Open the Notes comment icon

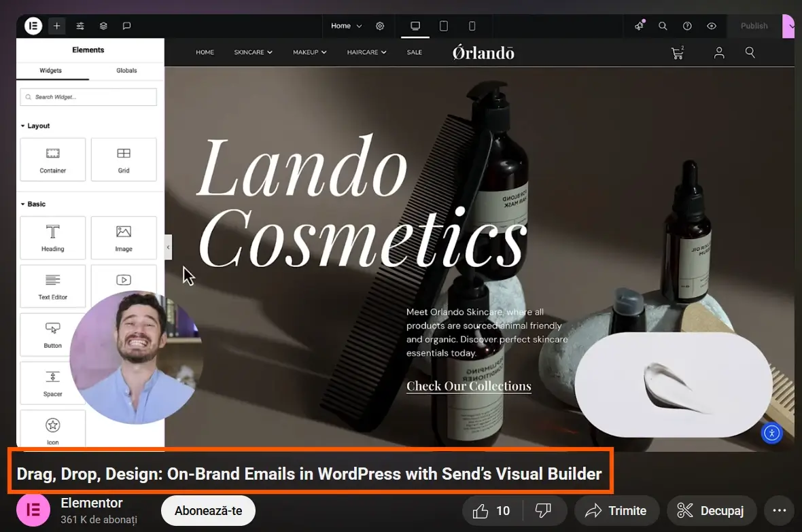tap(127, 26)
